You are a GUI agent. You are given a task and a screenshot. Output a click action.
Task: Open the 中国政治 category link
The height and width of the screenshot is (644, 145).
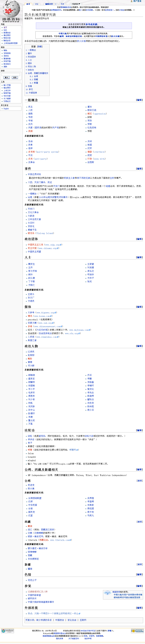pyautogui.click(x=59, y=620)
